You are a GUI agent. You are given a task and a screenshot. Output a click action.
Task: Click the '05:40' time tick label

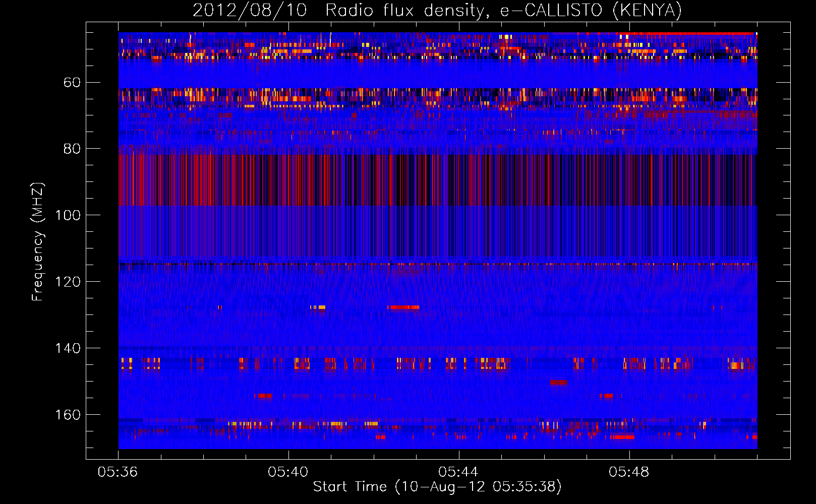288,472
